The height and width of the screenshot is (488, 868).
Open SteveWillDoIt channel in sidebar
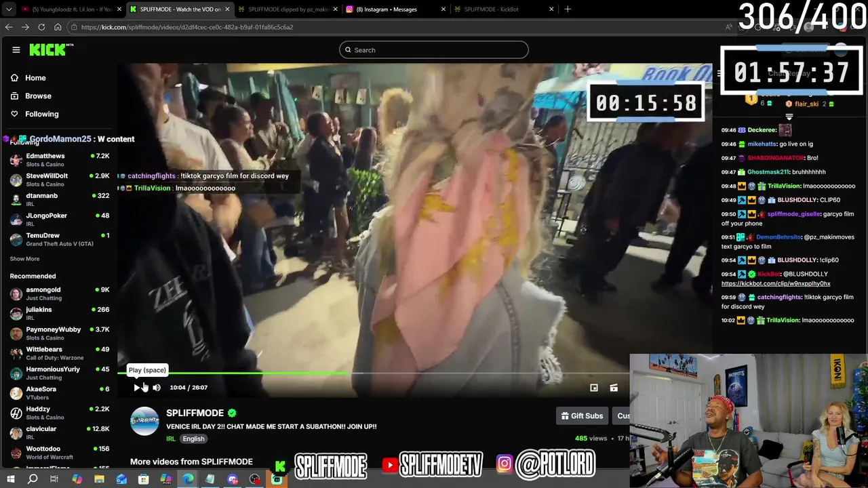(60, 180)
